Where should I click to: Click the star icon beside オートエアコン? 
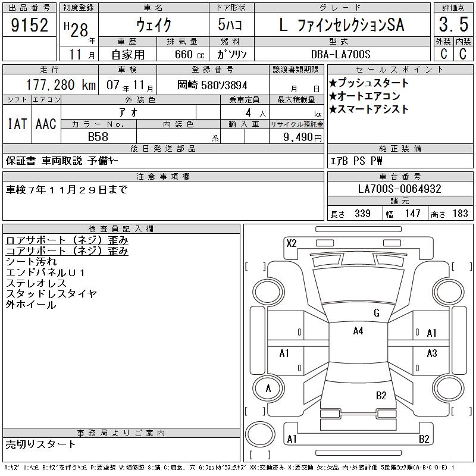333,96
